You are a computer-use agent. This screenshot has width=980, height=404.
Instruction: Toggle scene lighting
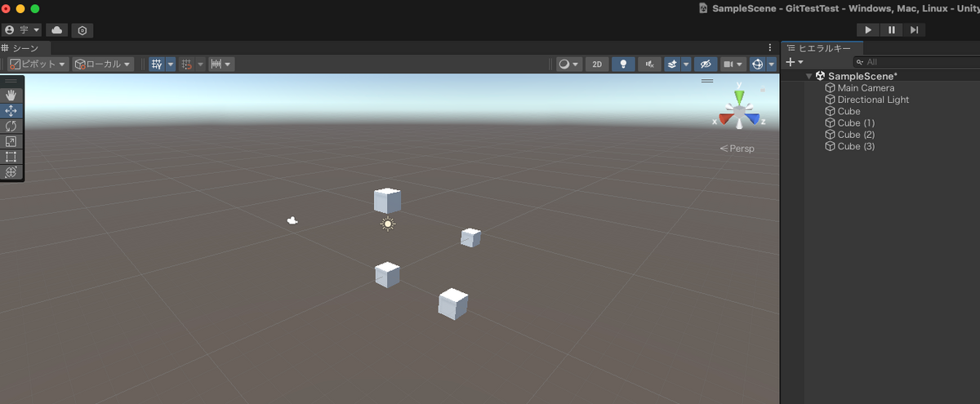click(x=624, y=64)
